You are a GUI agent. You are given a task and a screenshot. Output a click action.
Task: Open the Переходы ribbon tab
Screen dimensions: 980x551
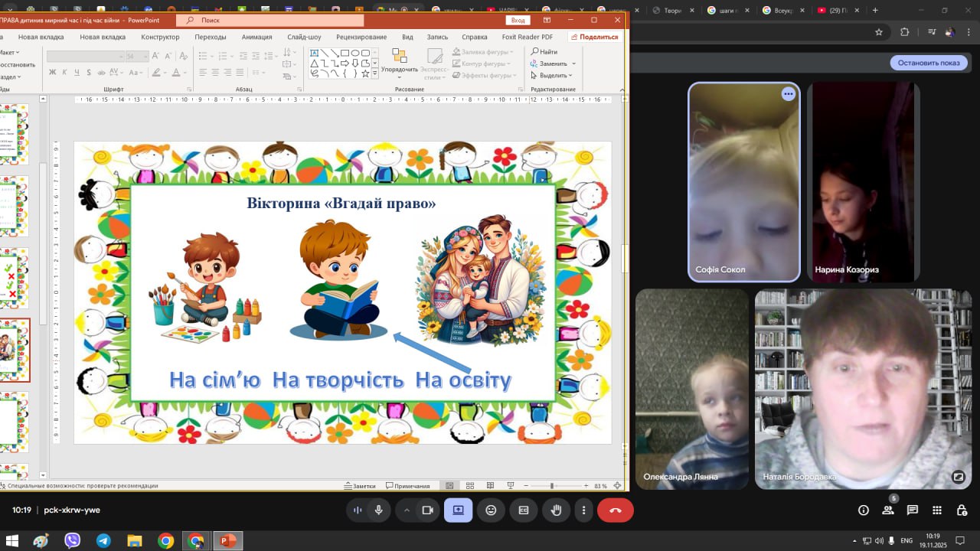pos(210,37)
